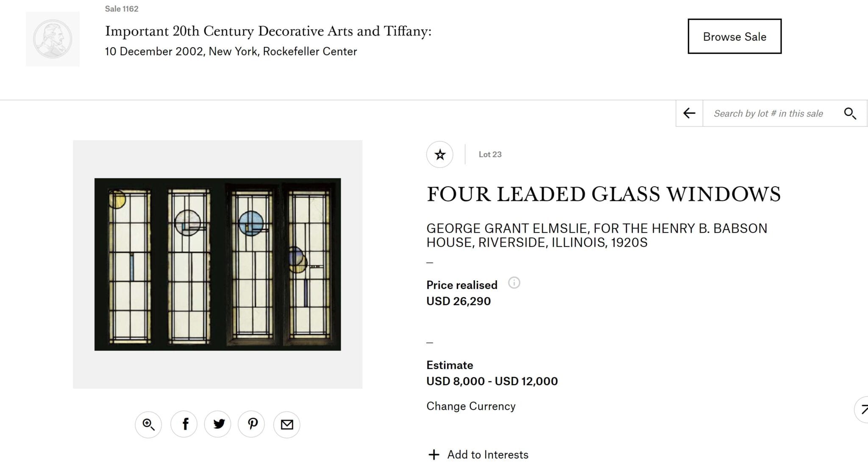Share the lot on Twitter
This screenshot has width=868, height=465.
(x=218, y=424)
